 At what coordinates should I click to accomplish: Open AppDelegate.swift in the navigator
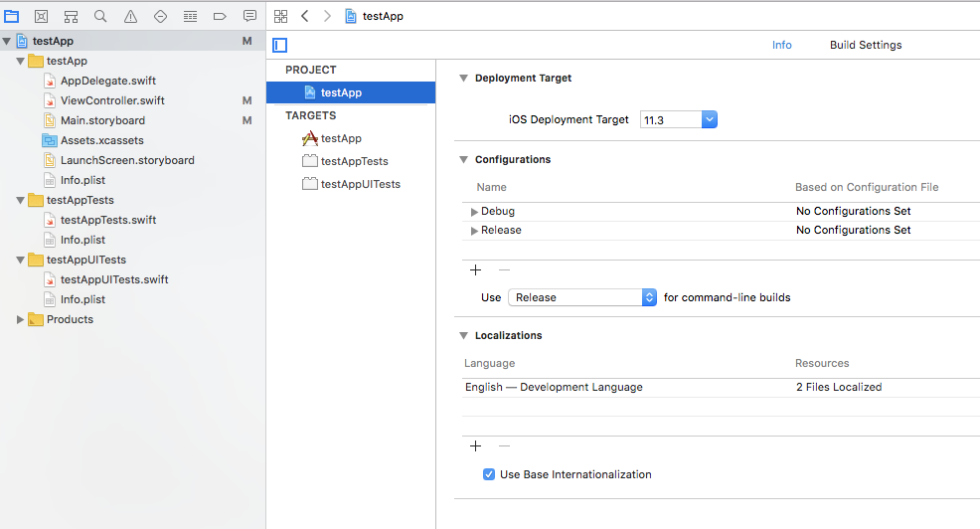[108, 81]
